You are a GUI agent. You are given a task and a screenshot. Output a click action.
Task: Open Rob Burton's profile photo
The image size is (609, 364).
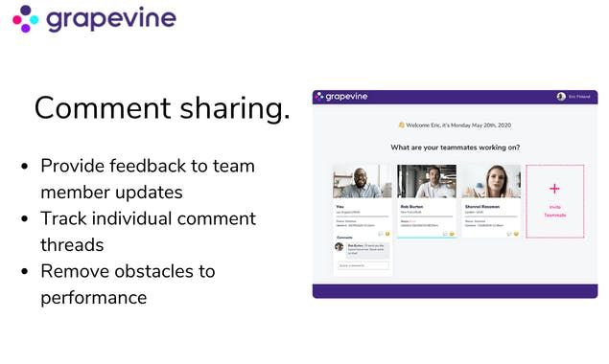pos(427,181)
